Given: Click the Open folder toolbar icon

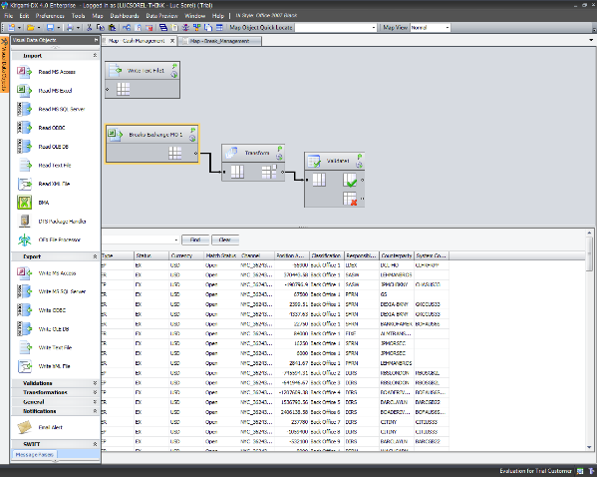Looking at the screenshot, I should point(30,27).
